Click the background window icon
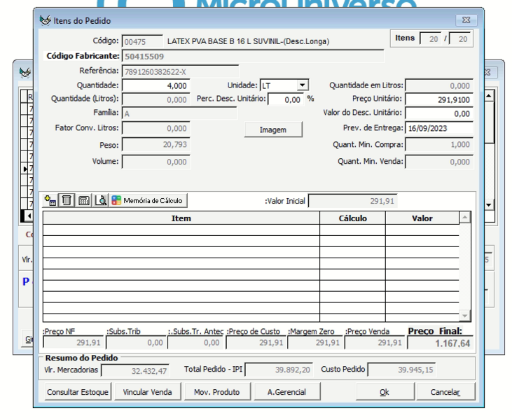Image resolution: width=512 pixels, height=420 pixels. click(x=25, y=72)
